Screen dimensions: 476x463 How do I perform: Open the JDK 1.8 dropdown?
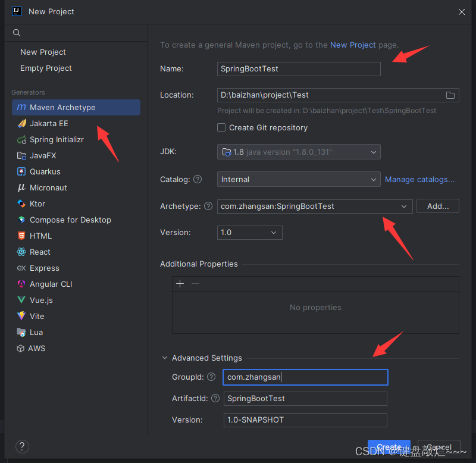coord(299,152)
